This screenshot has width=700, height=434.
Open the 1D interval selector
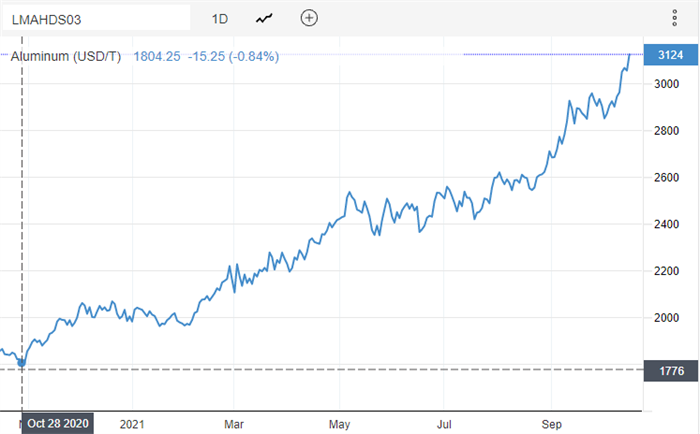[220, 18]
